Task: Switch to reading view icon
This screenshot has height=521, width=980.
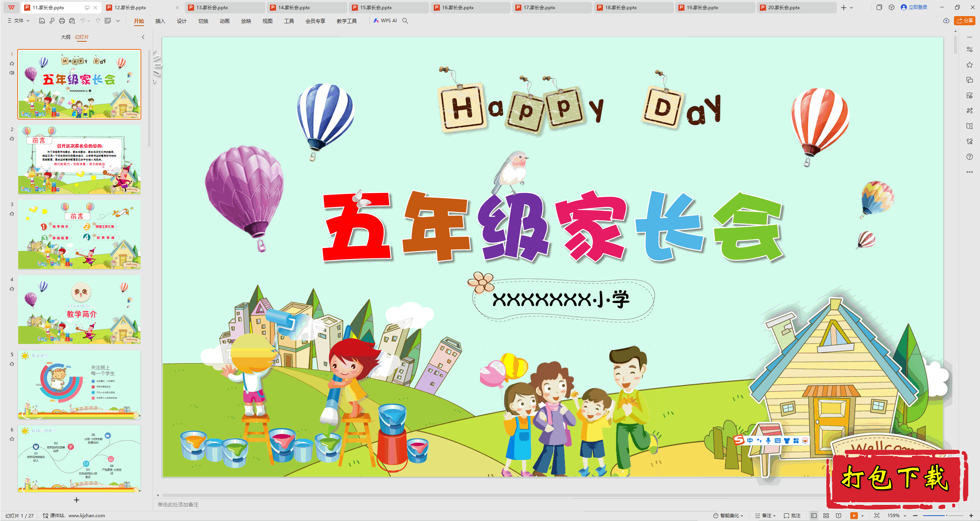Action: tap(838, 516)
